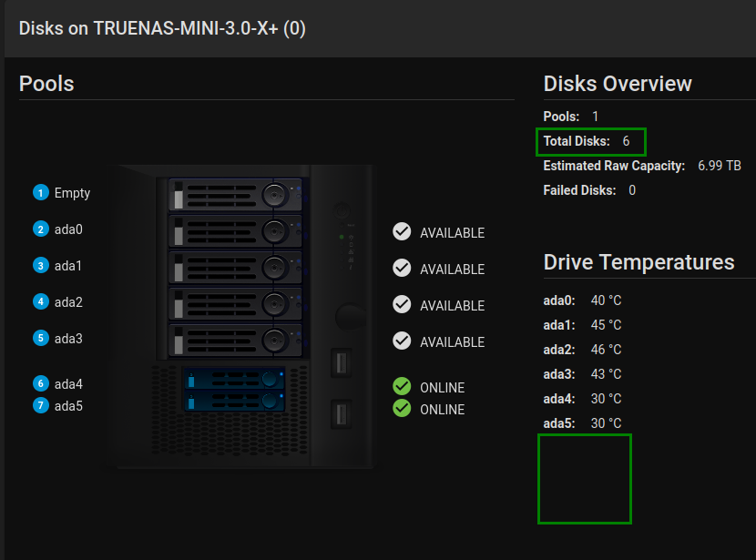
Task: Click ada1 temperature 45 °C
Action: [606, 325]
